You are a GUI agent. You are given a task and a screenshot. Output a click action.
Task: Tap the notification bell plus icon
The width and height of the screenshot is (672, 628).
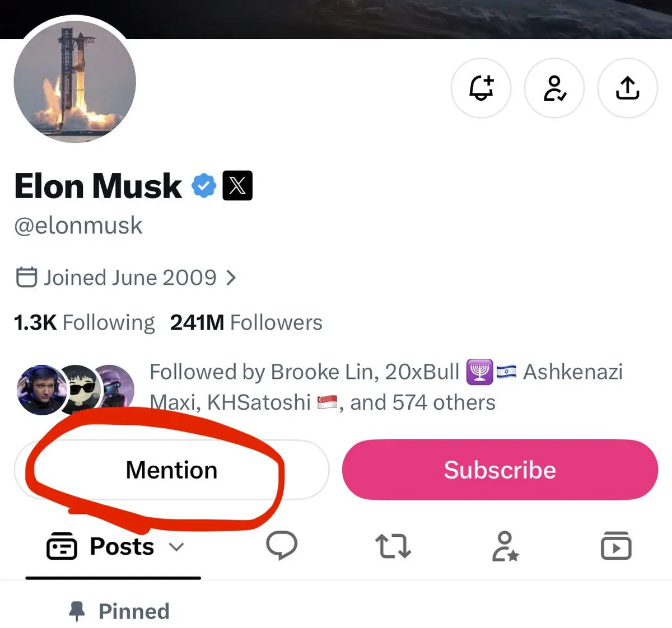481,88
